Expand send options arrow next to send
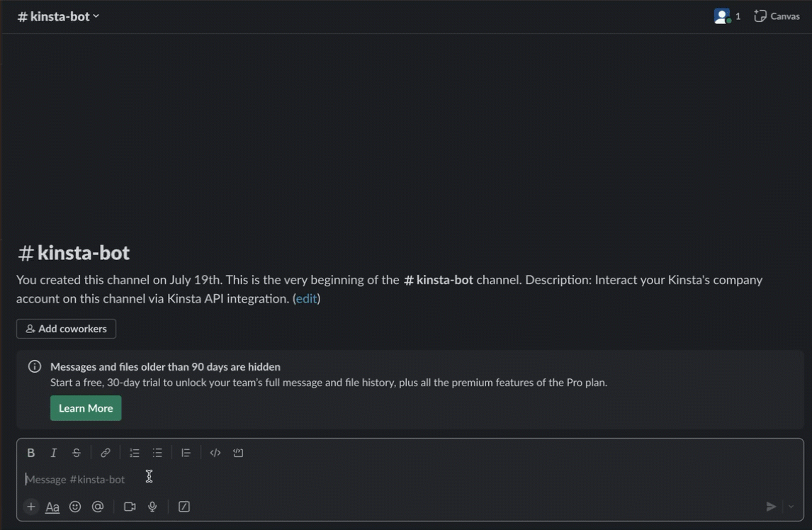The image size is (812, 530). click(791, 507)
